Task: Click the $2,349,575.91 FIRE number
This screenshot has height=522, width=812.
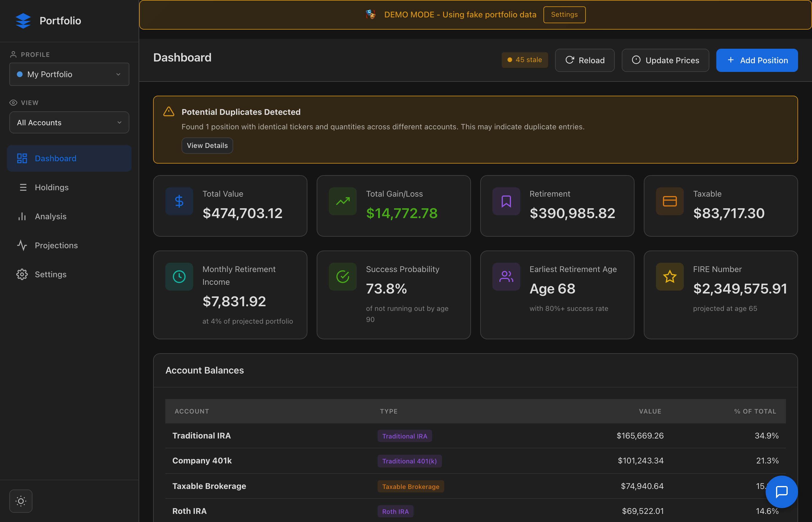Action: pos(740,289)
